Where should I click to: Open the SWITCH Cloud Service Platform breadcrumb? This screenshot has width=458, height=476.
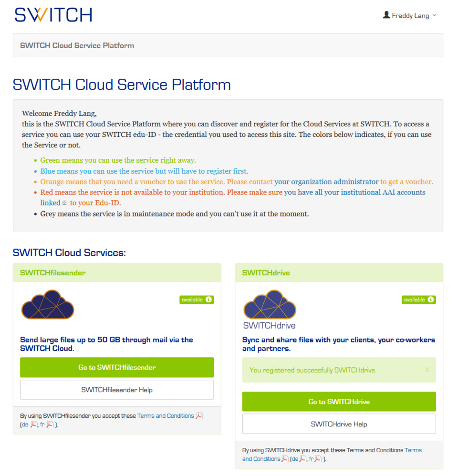coord(77,45)
